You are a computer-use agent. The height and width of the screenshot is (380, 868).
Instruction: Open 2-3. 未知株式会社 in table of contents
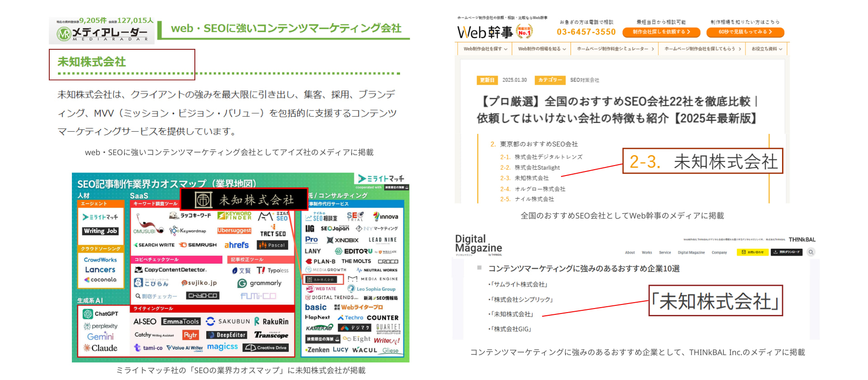coord(524,178)
